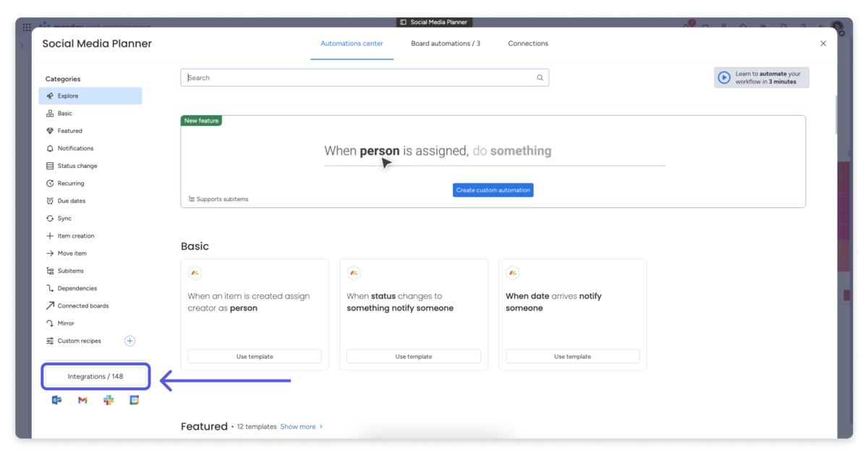The image size is (868, 456).
Task: Click the Supports subitems label
Action: coord(218,199)
